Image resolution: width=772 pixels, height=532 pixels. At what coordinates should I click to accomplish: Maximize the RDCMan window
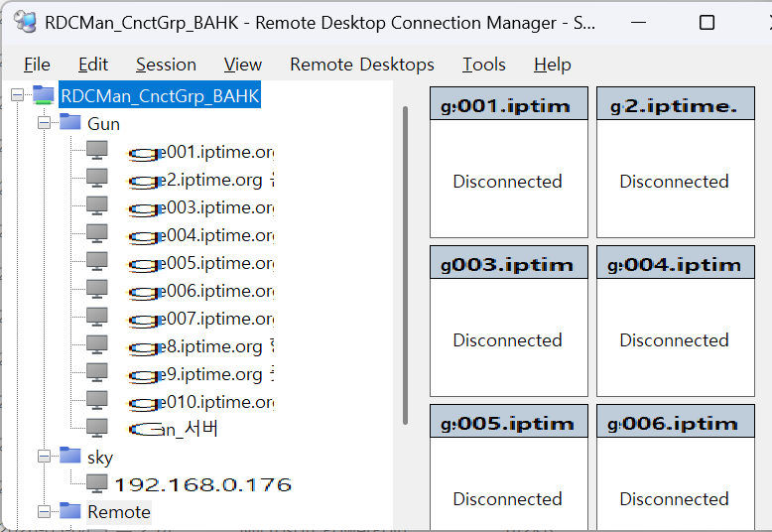click(707, 23)
